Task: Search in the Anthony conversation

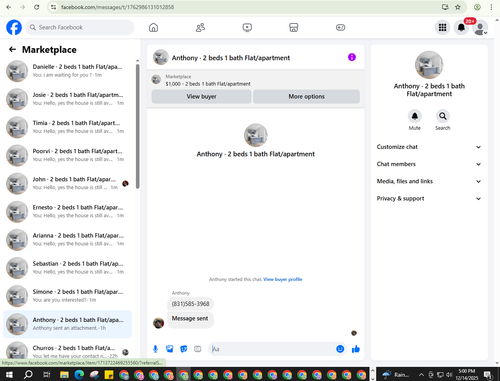Action: [443, 116]
